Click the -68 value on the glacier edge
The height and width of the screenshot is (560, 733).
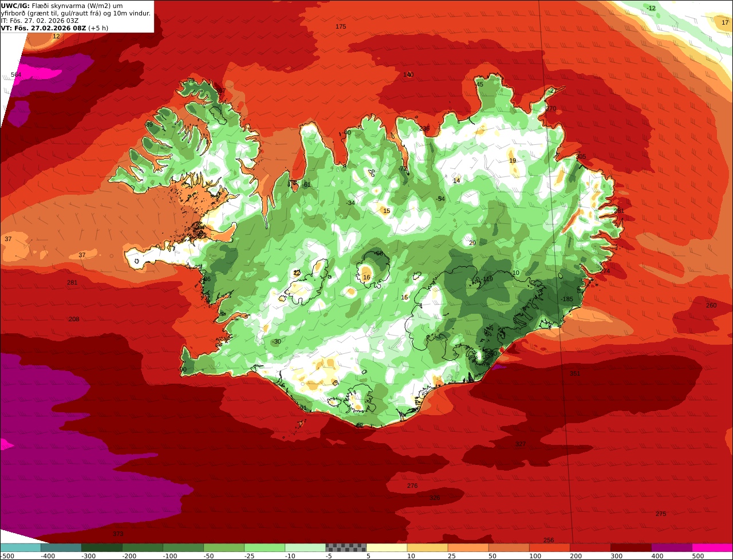click(378, 253)
